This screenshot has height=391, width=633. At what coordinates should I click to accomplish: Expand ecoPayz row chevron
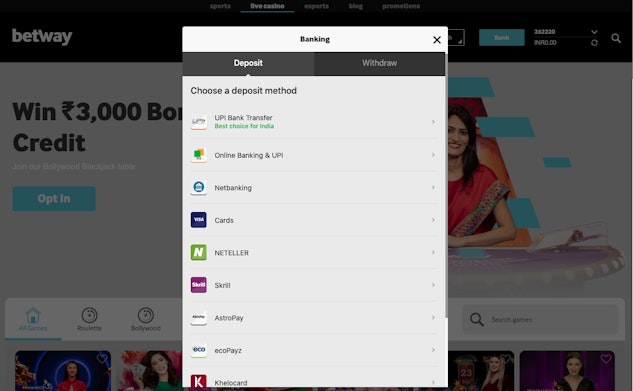[433, 350]
